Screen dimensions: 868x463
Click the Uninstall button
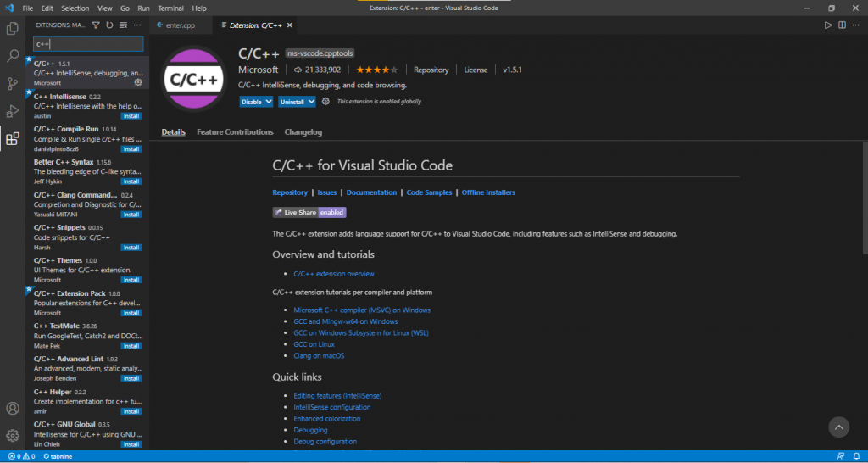292,102
